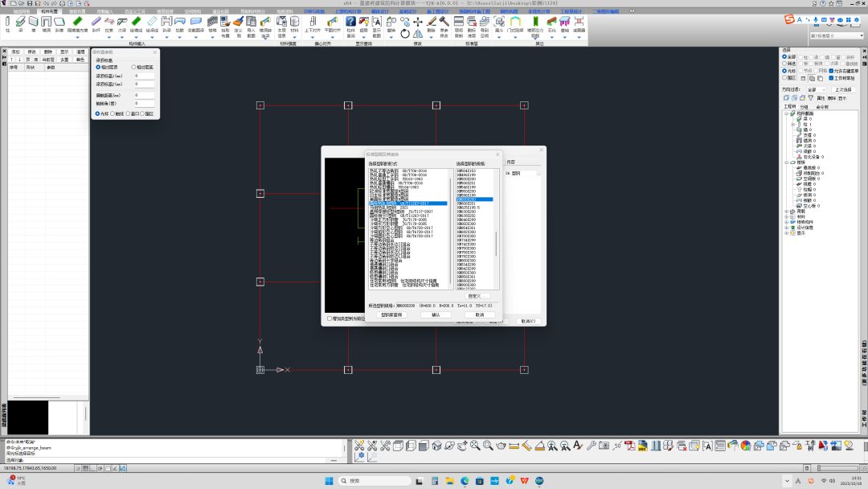868x489 pixels.
Task: Click 取消 in steel section dialog
Action: 480,315
